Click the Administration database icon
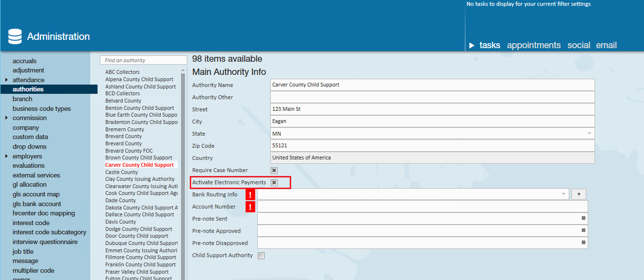 point(15,36)
